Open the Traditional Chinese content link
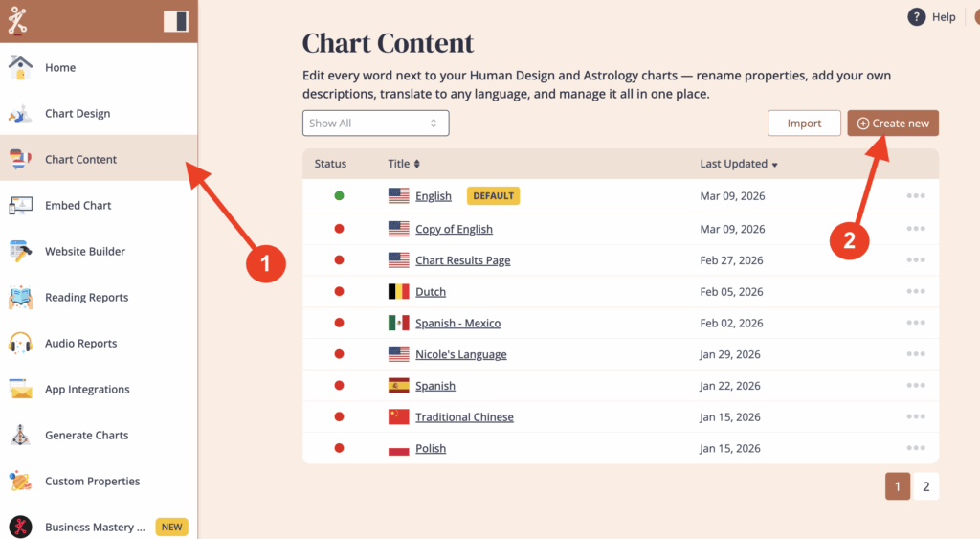This screenshot has width=980, height=539. point(464,417)
